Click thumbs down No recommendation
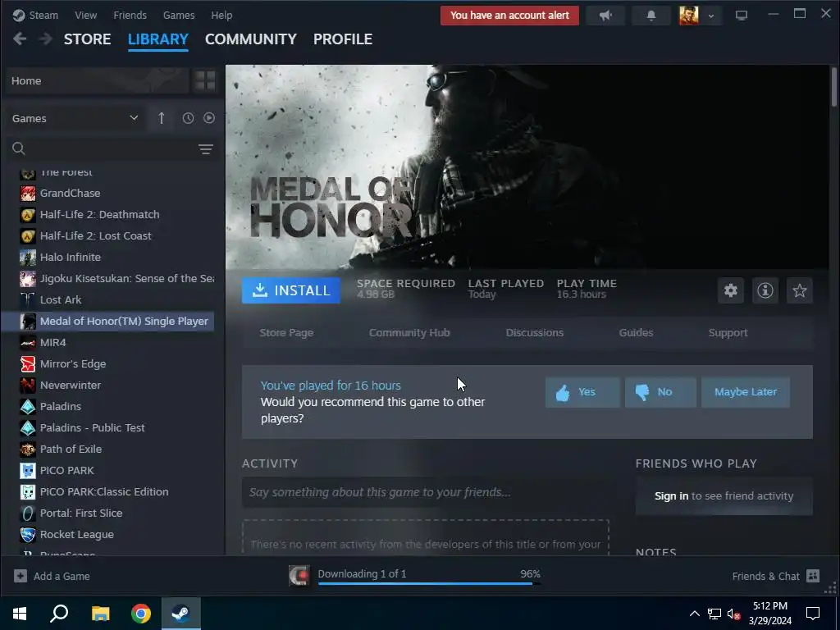840x630 pixels. coord(660,392)
